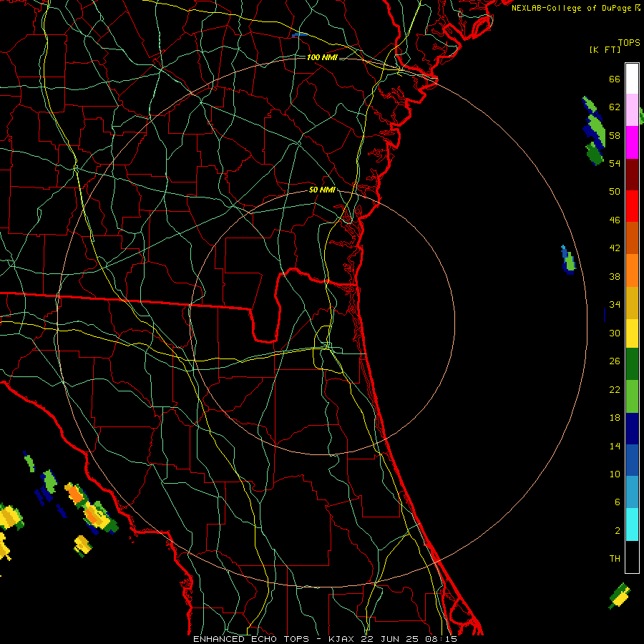The width and height of the screenshot is (644, 644).
Task: Pick the magenta 58 legend swatch
Action: (632, 142)
